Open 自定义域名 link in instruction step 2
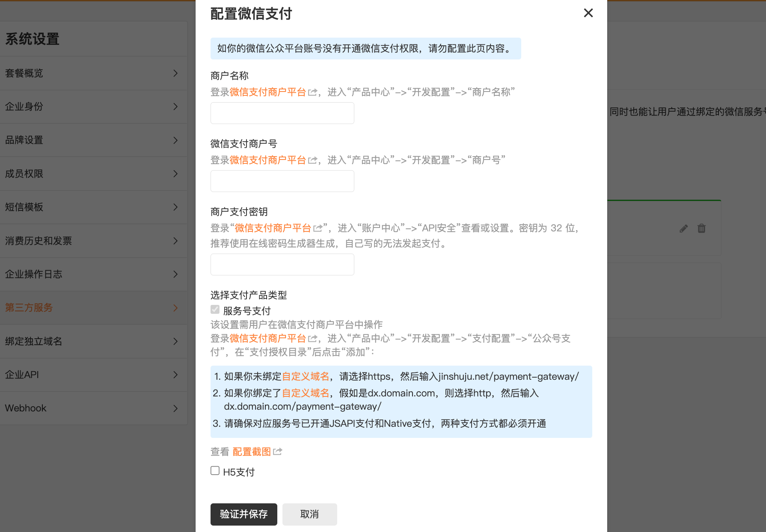Image resolution: width=766 pixels, height=532 pixels. point(306,393)
